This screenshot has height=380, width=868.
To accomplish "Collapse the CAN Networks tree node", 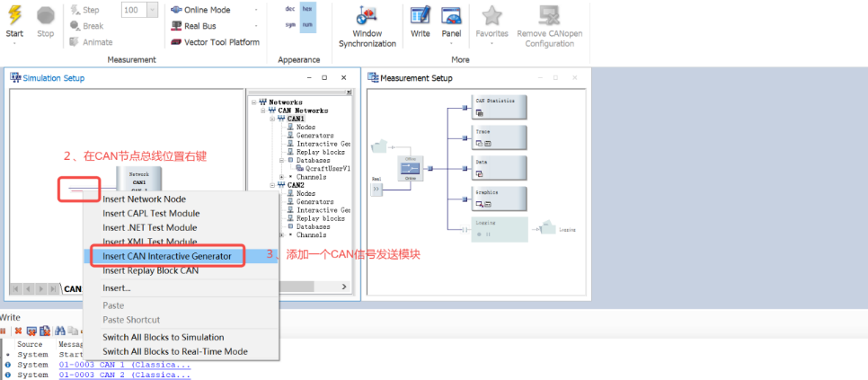I will coord(263,110).
